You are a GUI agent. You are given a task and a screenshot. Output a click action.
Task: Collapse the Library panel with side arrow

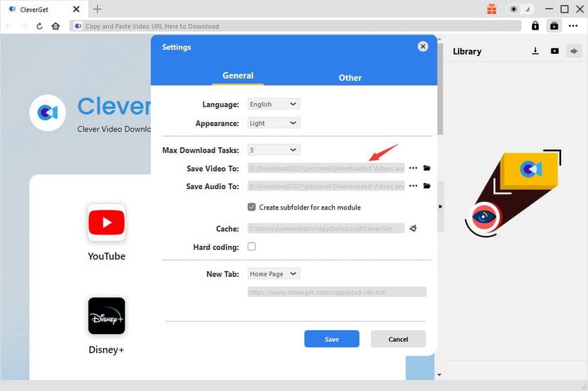pos(440,206)
